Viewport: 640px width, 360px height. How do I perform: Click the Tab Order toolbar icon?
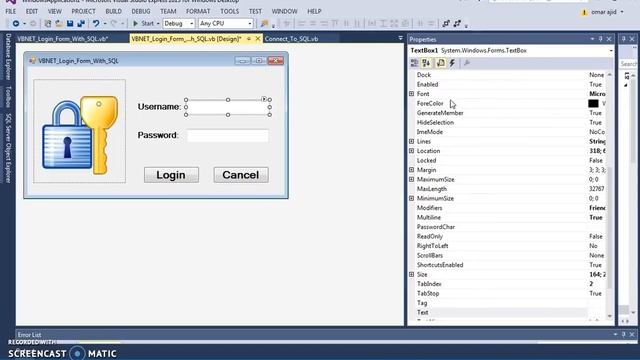click(x=446, y=24)
